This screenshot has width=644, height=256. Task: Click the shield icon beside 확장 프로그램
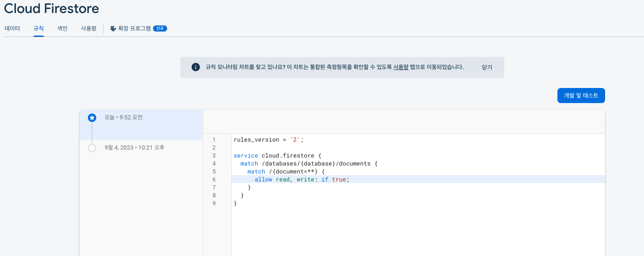(x=113, y=28)
